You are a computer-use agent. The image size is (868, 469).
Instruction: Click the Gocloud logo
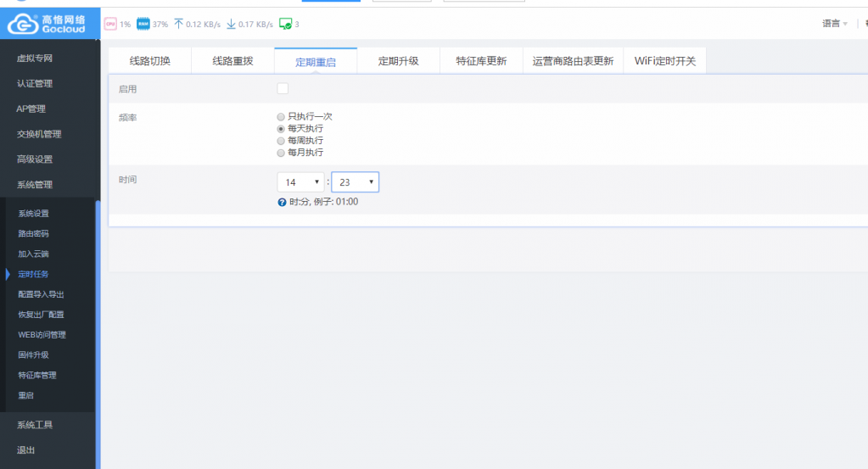[48, 24]
